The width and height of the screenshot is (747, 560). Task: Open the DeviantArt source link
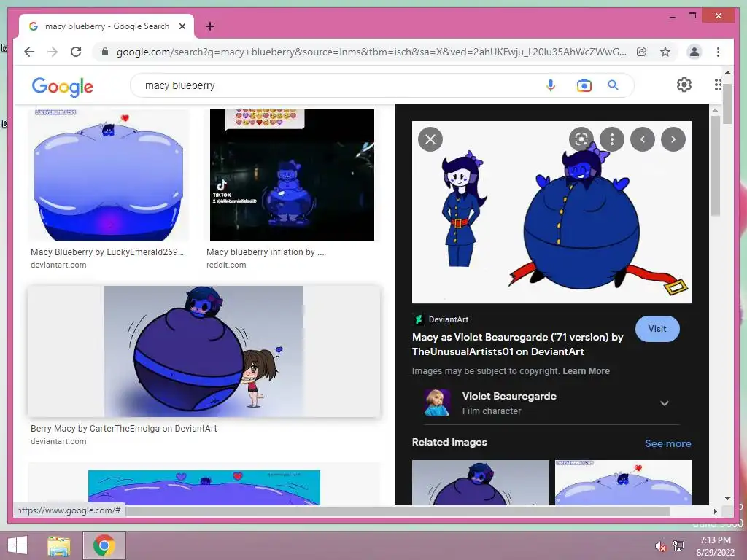click(441, 319)
